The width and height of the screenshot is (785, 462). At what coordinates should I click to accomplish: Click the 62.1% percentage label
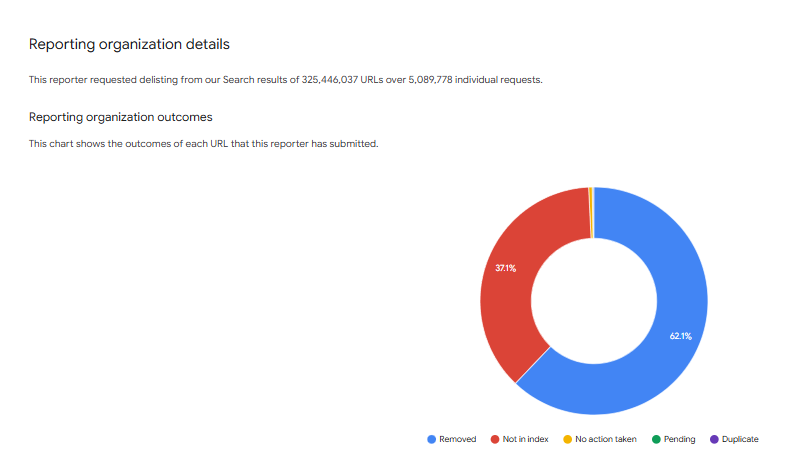[680, 336]
